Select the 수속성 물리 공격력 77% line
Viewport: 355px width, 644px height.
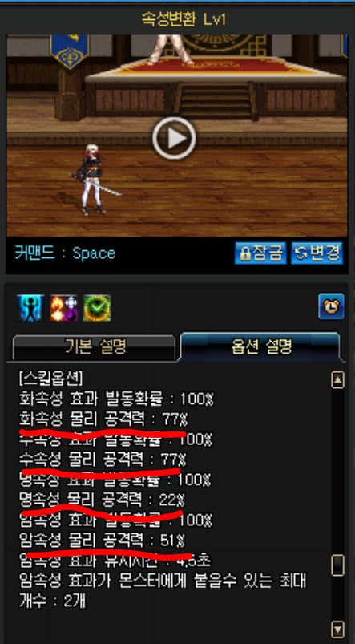103,460
